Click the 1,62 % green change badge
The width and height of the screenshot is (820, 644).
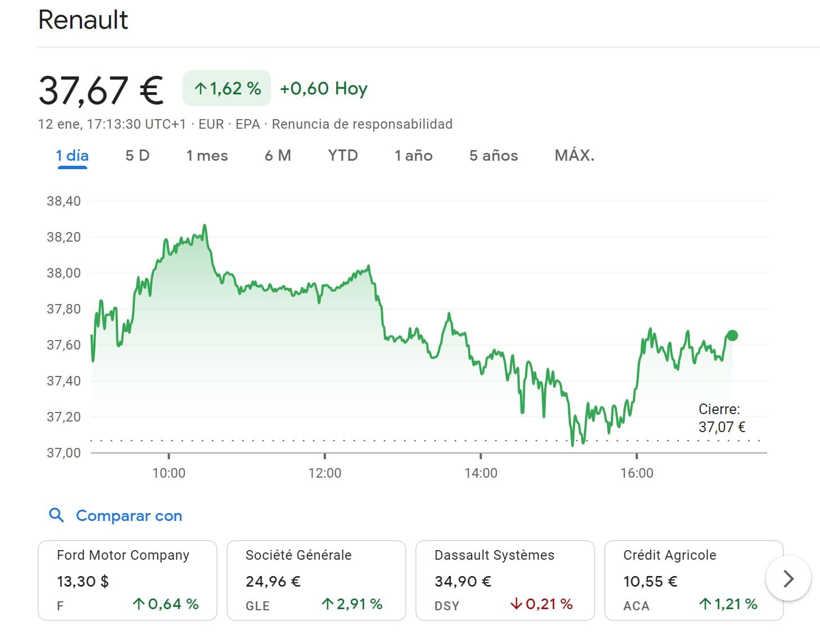[x=226, y=88]
